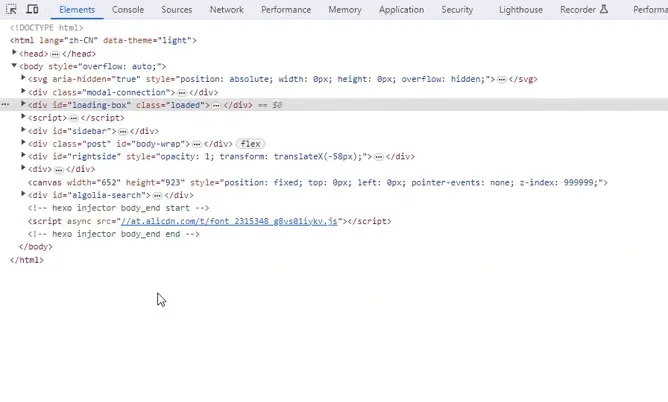Show collapsed content of algolia-search div
Image resolution: width=668 pixels, height=402 pixels.
click(157, 196)
